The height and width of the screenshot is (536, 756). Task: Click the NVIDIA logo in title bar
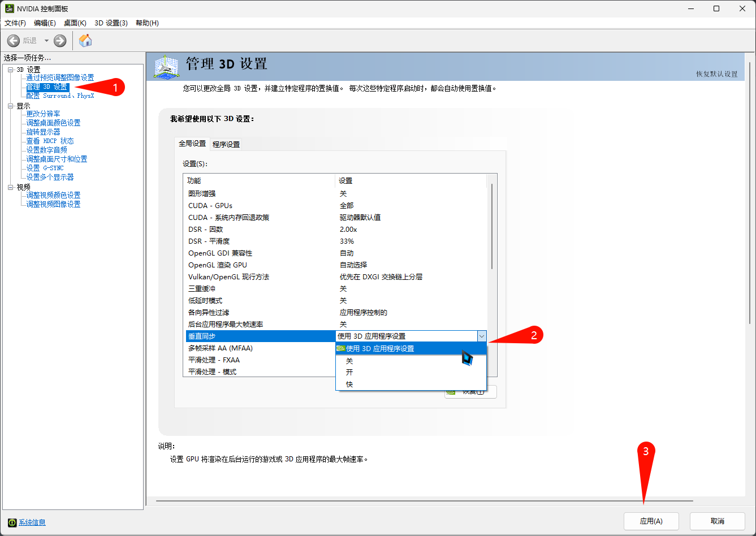(10, 9)
